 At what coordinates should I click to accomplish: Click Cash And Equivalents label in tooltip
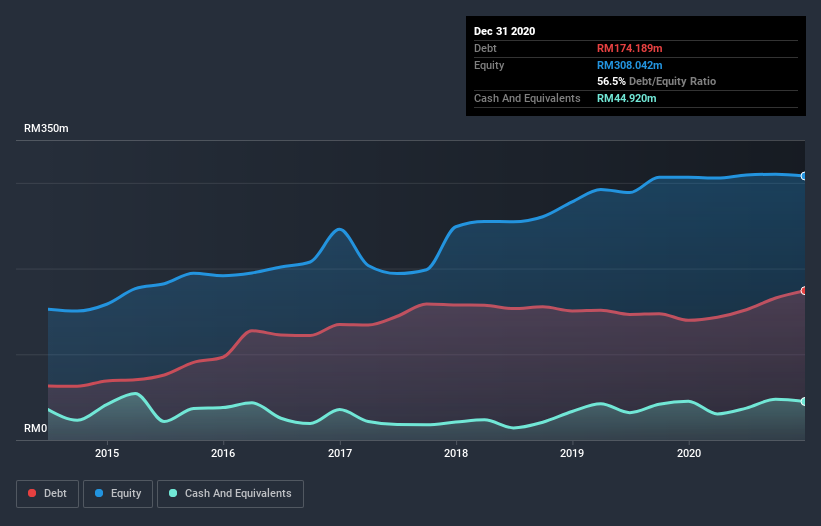pos(527,98)
